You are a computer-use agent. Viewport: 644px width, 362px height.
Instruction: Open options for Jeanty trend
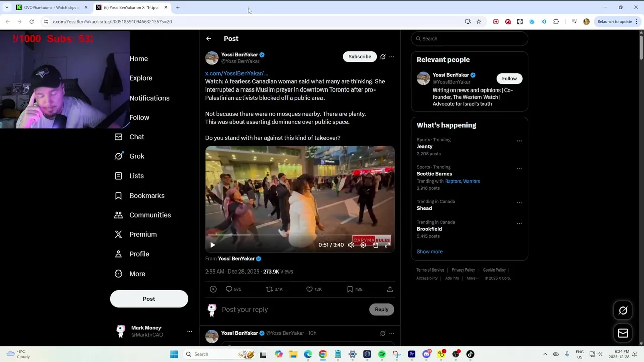pos(519,141)
